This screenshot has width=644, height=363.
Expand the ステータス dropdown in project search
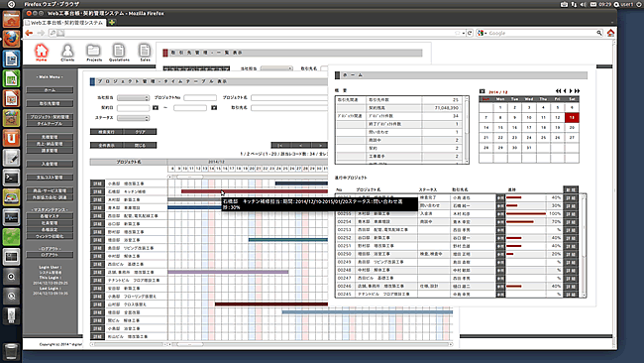coord(133,118)
